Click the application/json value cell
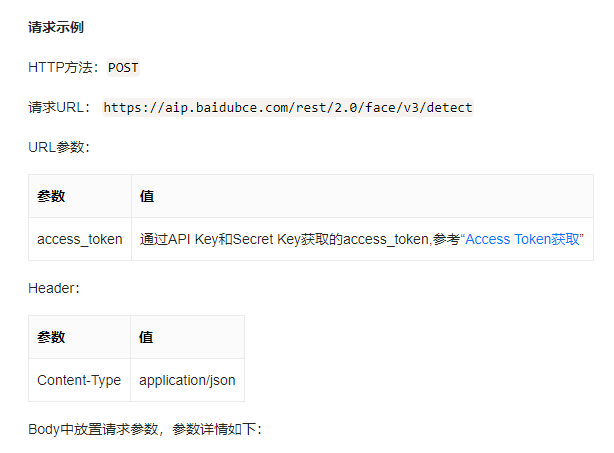Image resolution: width=614 pixels, height=453 pixels. pyautogui.click(x=187, y=380)
